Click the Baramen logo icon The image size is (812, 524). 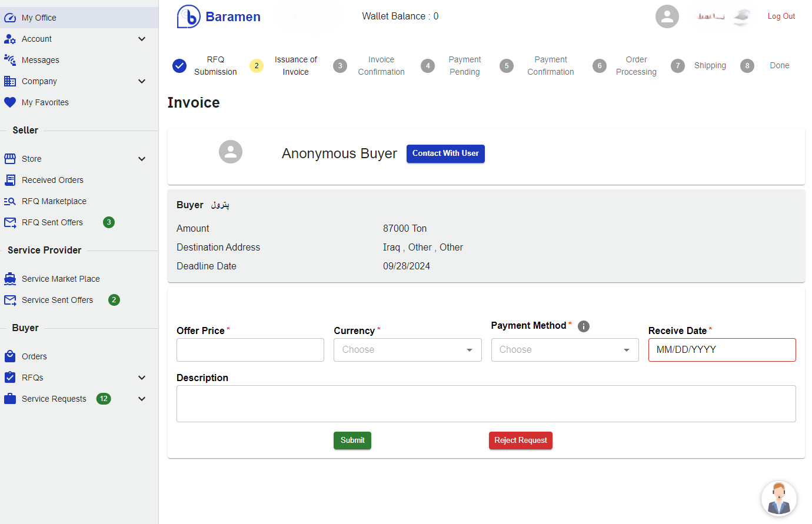point(189,16)
